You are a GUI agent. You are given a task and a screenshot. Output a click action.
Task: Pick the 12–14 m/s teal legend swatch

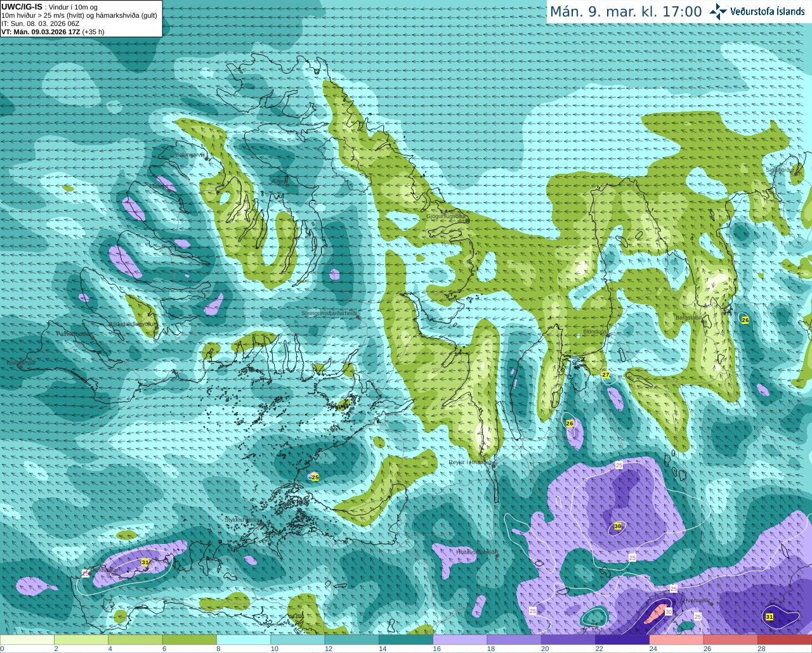pyautogui.click(x=351, y=640)
